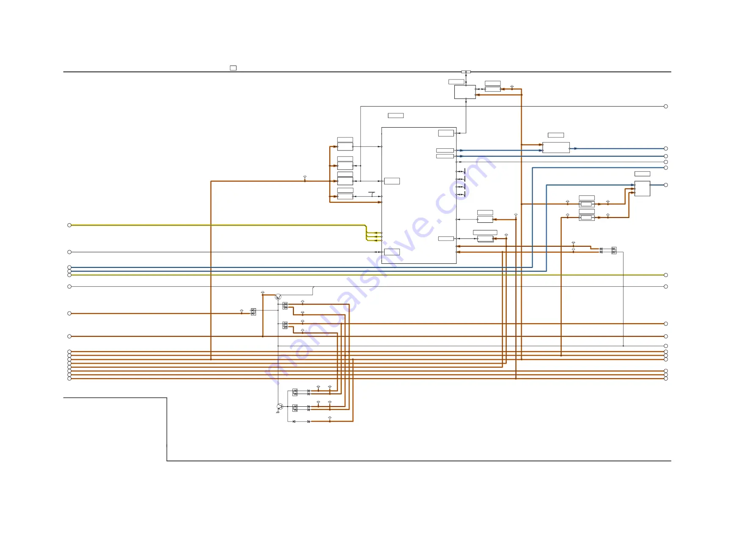The width and height of the screenshot is (756, 534).
Task: Click the left terminal circle of the thin line below the yellow input
Action: click(69, 252)
